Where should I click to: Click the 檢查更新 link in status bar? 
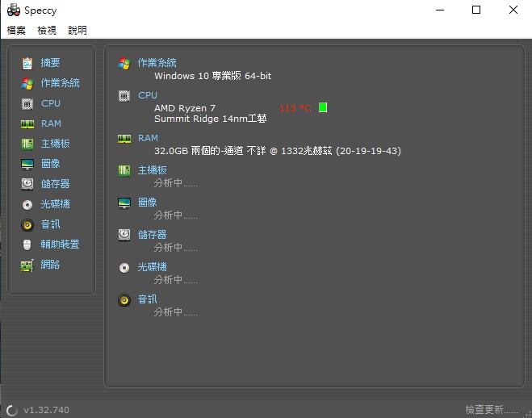(x=492, y=409)
